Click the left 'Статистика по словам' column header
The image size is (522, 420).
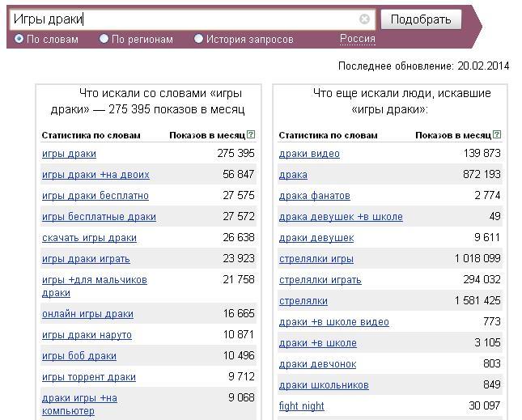pos(91,135)
